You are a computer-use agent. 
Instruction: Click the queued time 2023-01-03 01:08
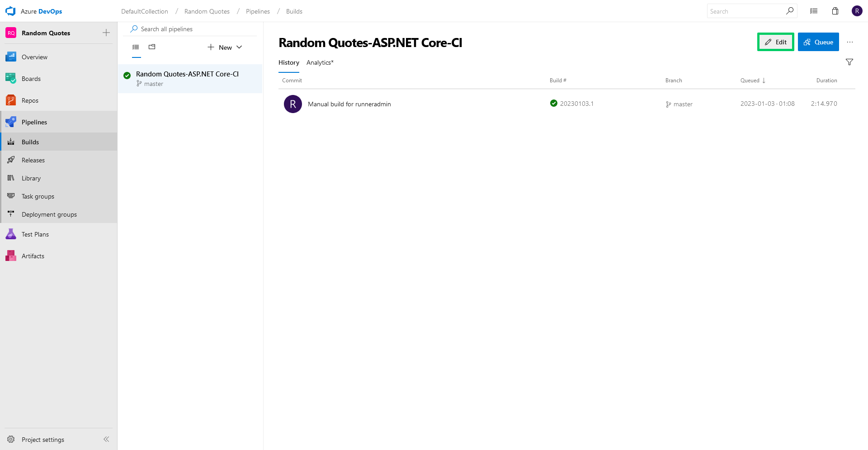[x=767, y=104]
